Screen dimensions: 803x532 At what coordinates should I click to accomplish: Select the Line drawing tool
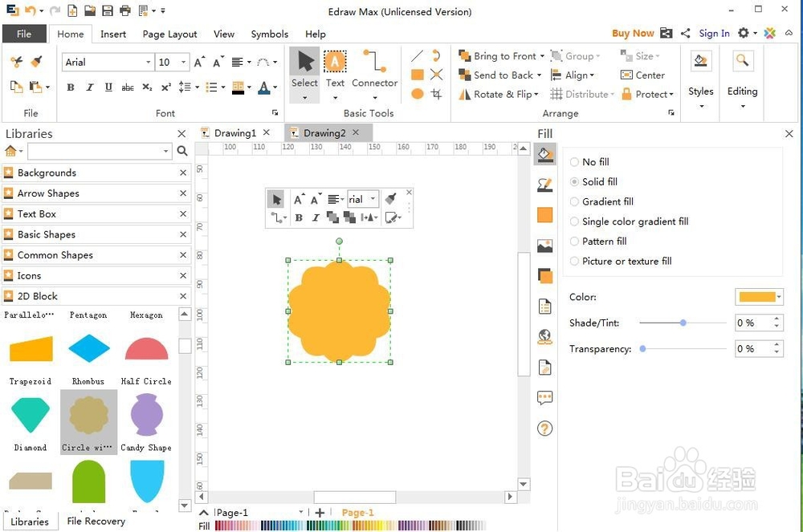pyautogui.click(x=418, y=55)
